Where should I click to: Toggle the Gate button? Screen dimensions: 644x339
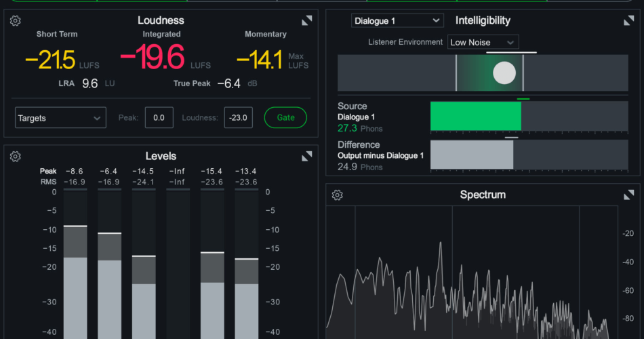tap(285, 117)
